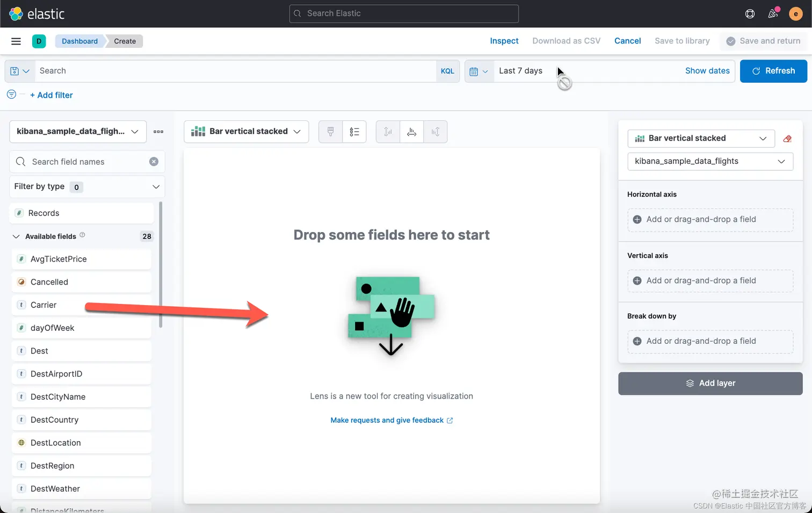Open the kibana_sample_data_flights index pattern dropdown

[78, 131]
